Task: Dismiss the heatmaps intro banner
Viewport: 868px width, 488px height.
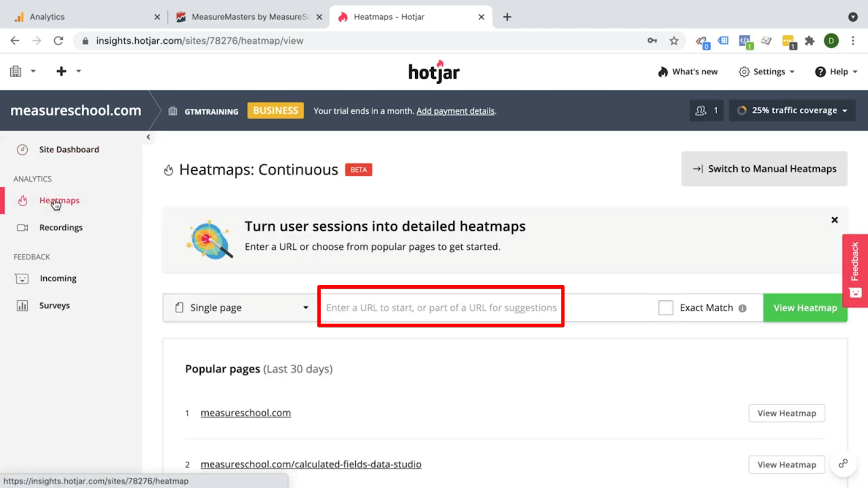Action: point(834,220)
